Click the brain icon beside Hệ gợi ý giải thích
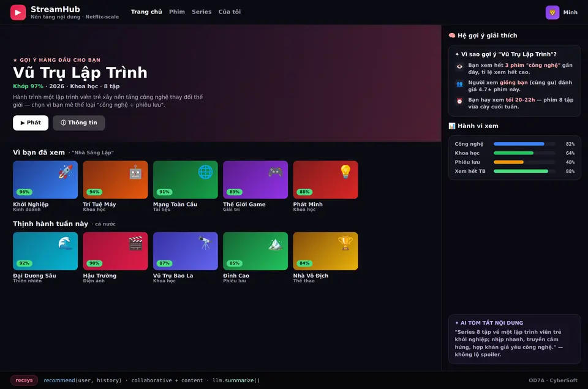Viewport: 588px width, 389px height. [x=452, y=36]
